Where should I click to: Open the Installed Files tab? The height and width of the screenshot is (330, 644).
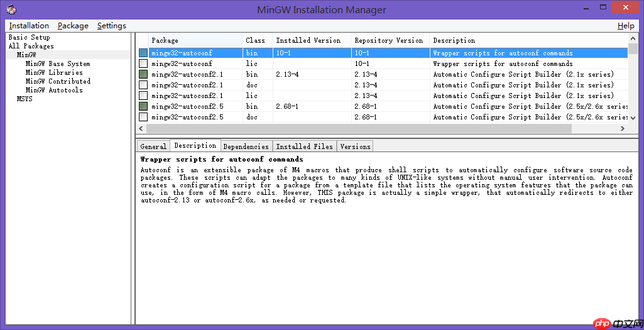pos(304,146)
